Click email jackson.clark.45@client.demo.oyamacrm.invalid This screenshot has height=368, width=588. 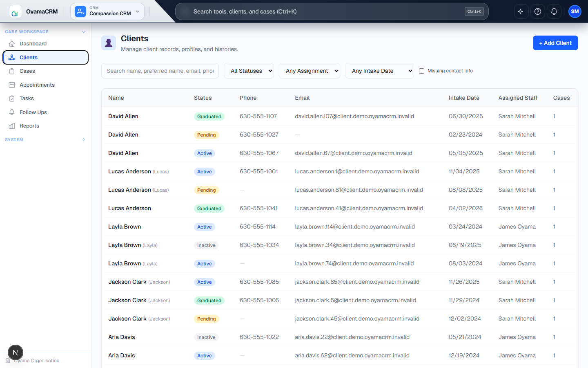(357, 319)
